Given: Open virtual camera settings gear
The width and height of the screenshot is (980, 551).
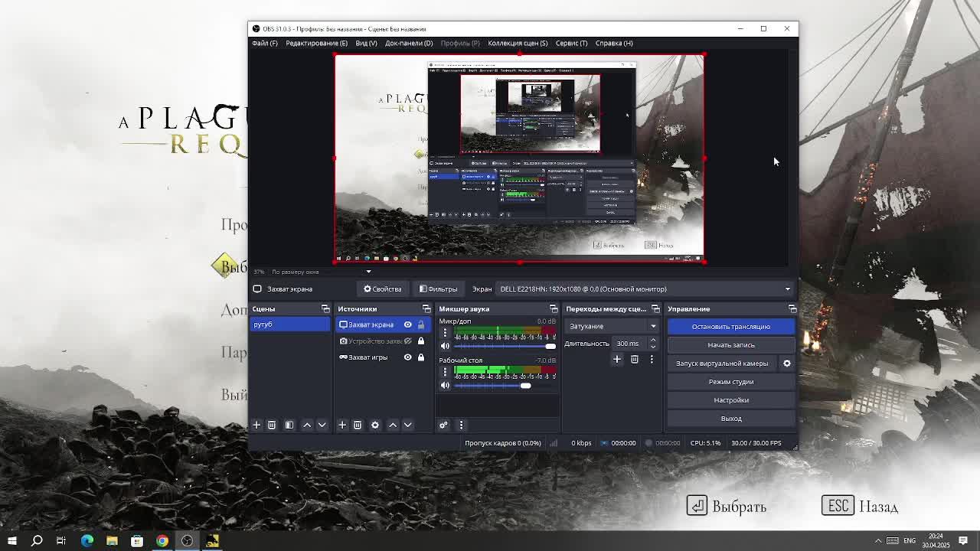Looking at the screenshot, I should tap(786, 364).
